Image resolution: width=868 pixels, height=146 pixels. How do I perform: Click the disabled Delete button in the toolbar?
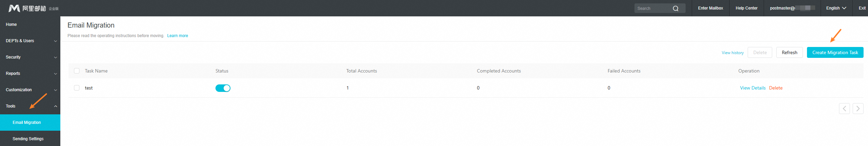coord(760,52)
